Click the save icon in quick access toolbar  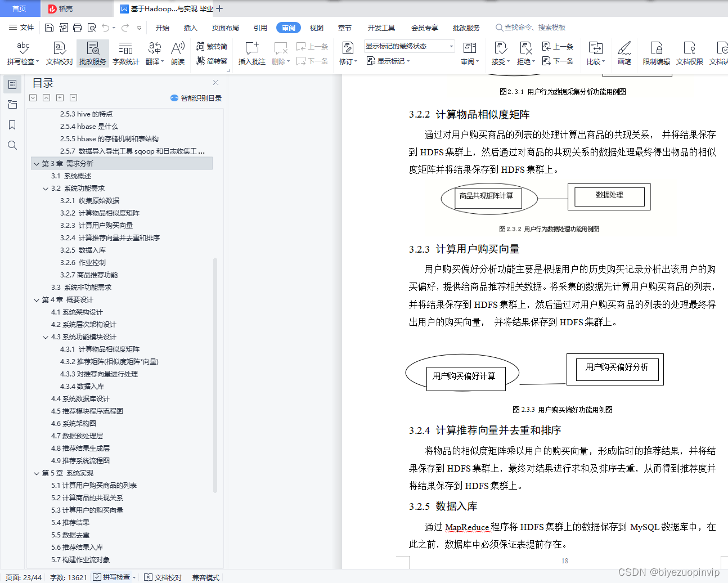49,28
